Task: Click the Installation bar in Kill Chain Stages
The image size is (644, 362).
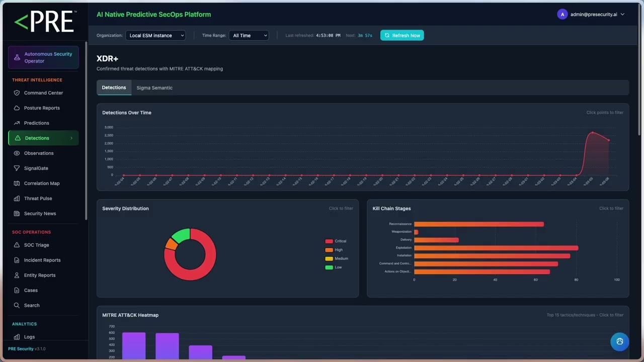Action: point(492,256)
